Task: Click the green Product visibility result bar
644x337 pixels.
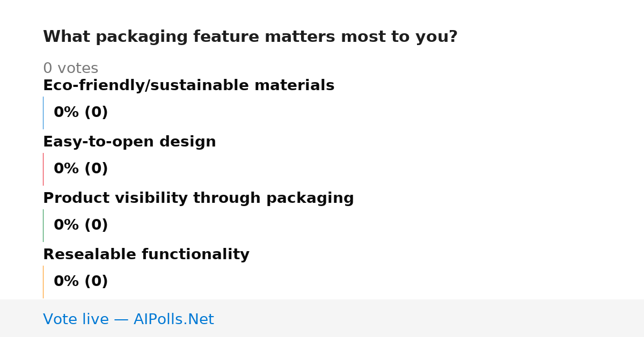Action: coord(43,225)
